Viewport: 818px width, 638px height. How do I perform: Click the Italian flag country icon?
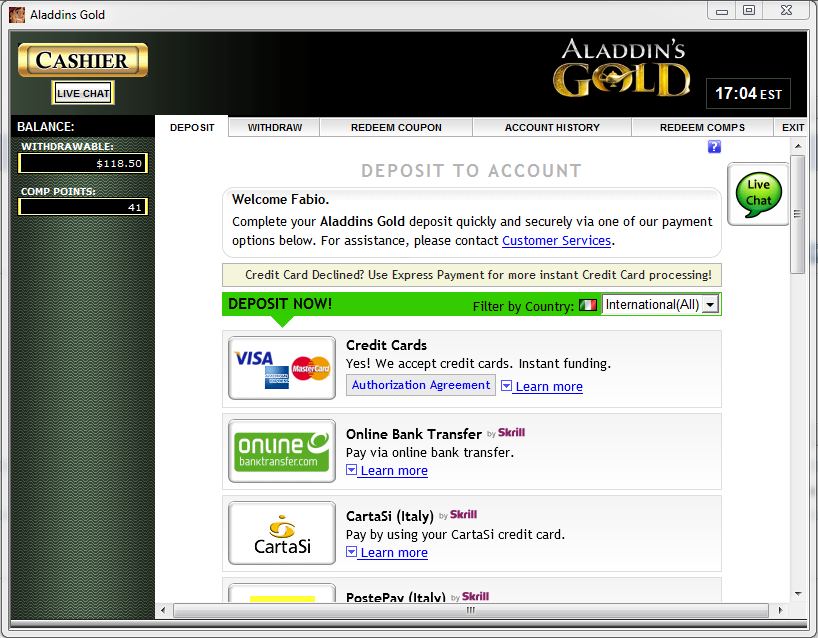(x=587, y=305)
